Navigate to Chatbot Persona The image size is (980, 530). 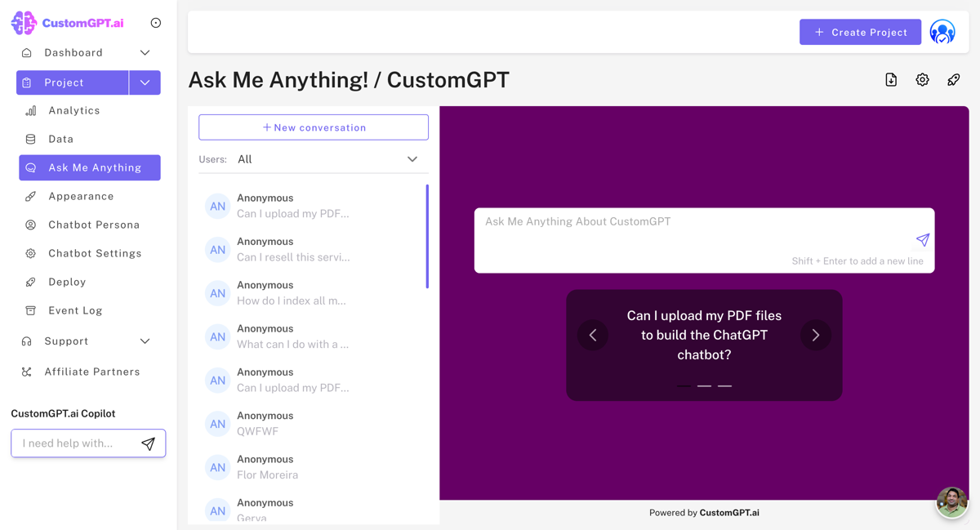click(94, 225)
